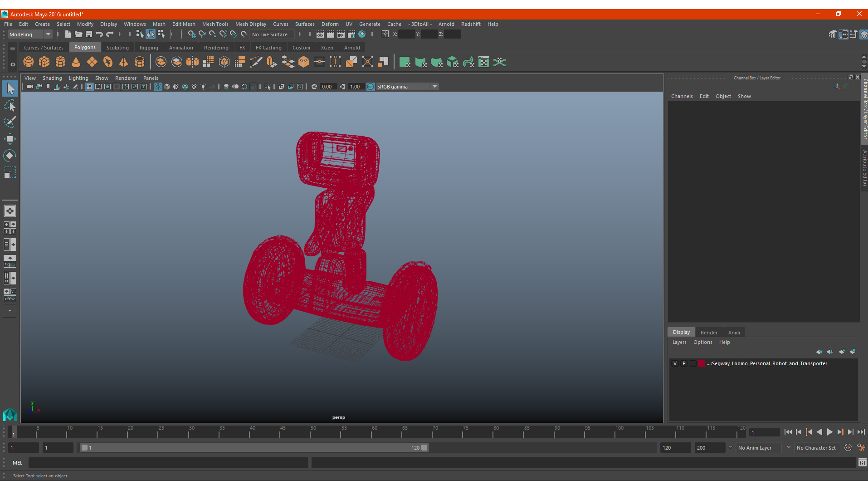This screenshot has height=490, width=868.
Task: Toggle layer playback P box
Action: point(684,363)
